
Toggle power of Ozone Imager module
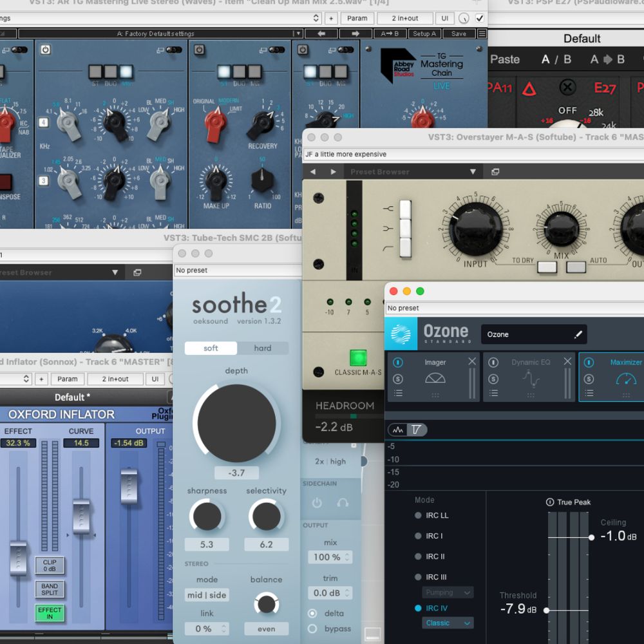coord(397,362)
